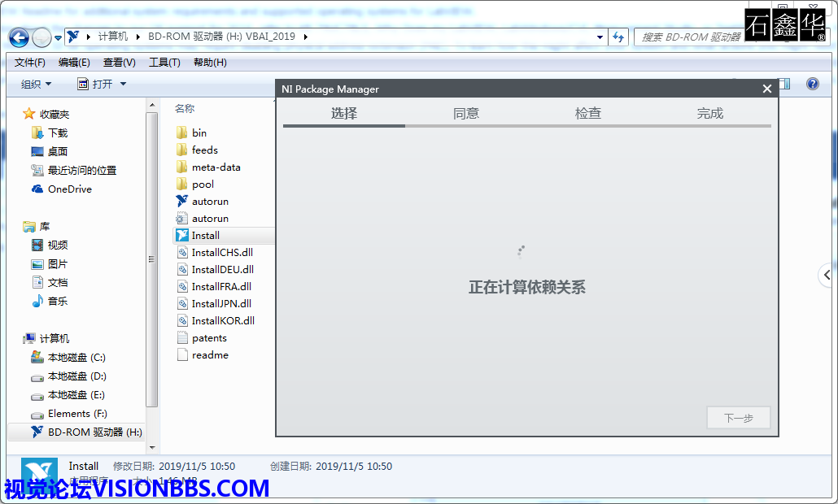Sort files by the 名称 column header
The height and width of the screenshot is (504, 838).
pyautogui.click(x=185, y=108)
